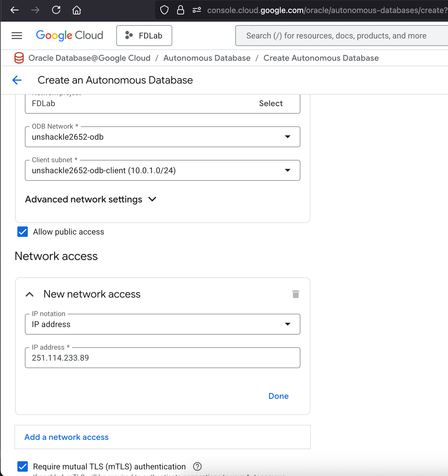
Task: Reload the page with refresh icon
Action: 56,10
